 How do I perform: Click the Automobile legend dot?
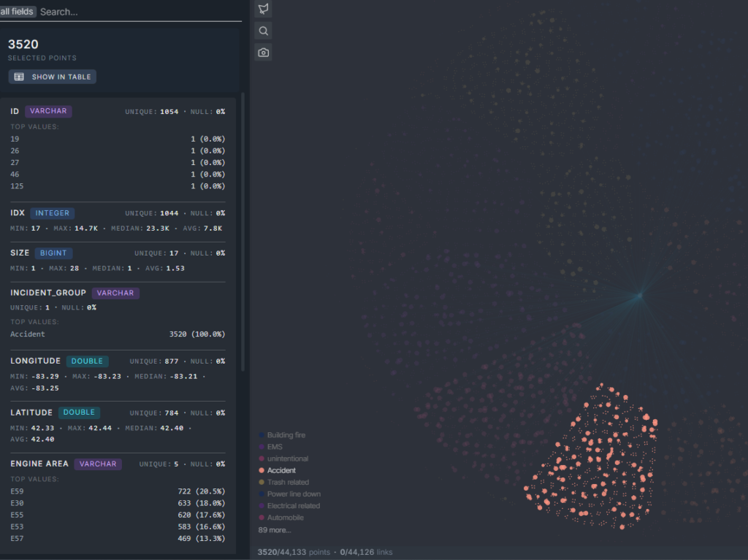[x=262, y=518]
